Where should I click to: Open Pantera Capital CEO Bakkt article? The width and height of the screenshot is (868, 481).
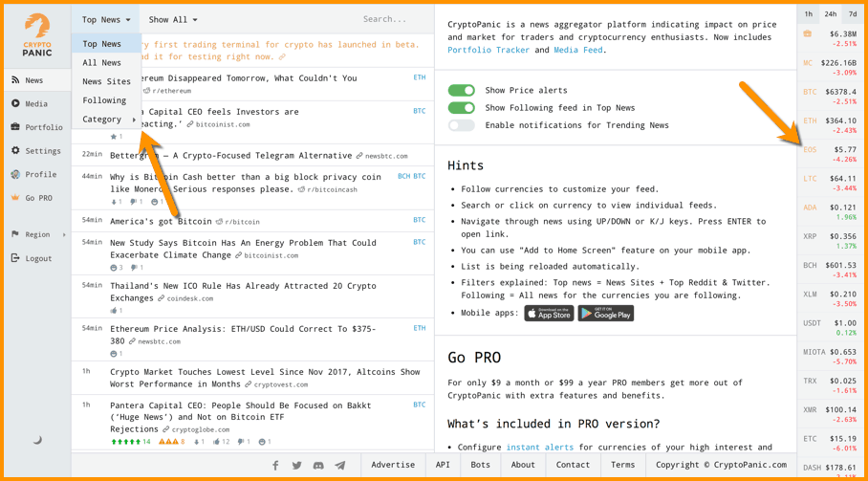click(240, 417)
